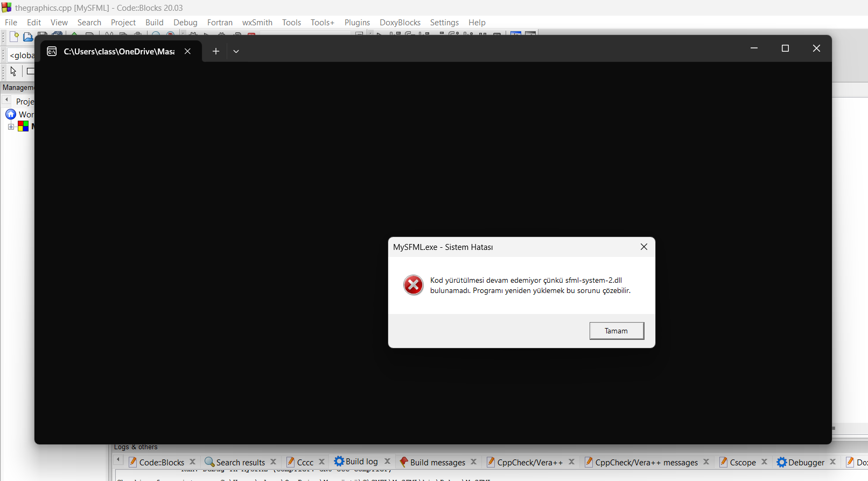
Task: Open the Tools+ menu
Action: 323,22
